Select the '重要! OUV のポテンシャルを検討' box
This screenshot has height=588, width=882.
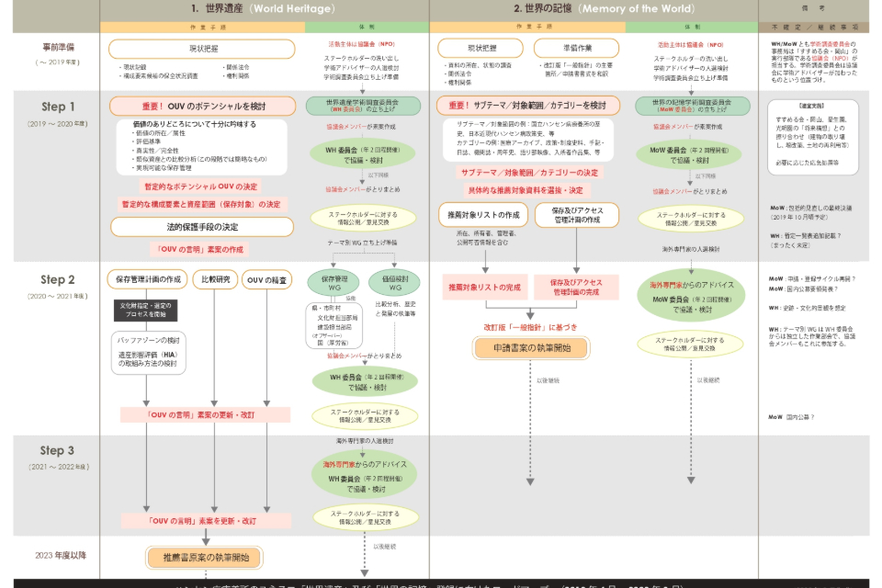click(202, 106)
